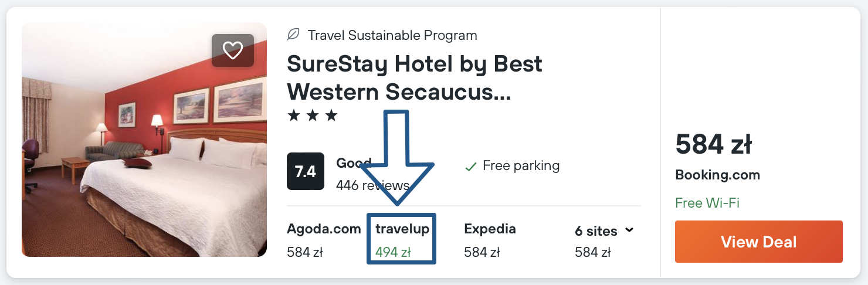This screenshot has height=285, width=868.
Task: Click the Booking.com provider name
Action: tap(717, 175)
